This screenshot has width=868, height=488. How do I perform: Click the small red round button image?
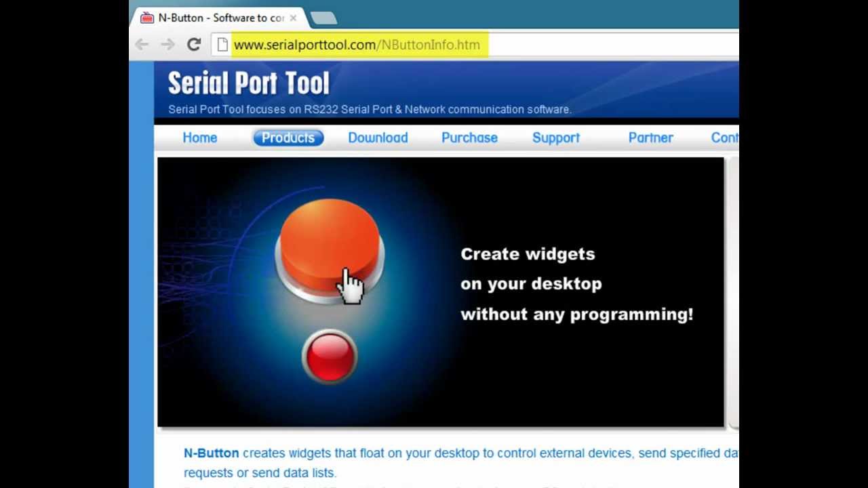tap(330, 357)
